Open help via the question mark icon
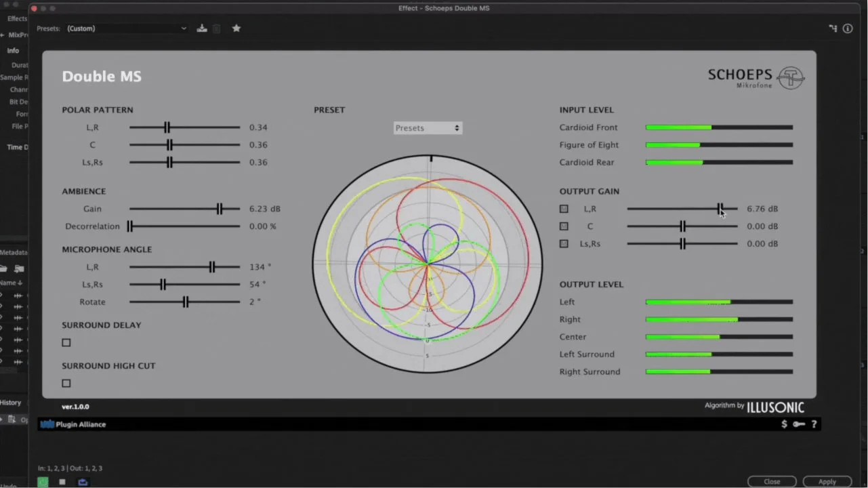Image resolution: width=868 pixels, height=488 pixels. pyautogui.click(x=814, y=424)
